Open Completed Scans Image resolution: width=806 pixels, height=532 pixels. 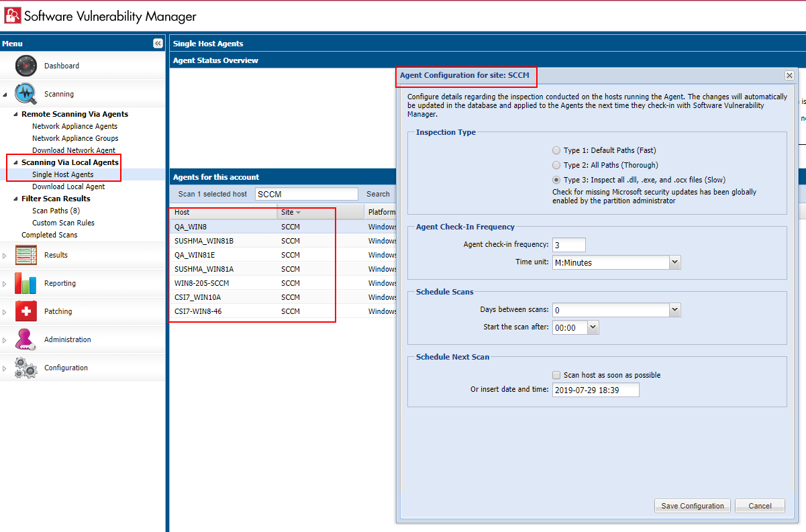[50, 235]
